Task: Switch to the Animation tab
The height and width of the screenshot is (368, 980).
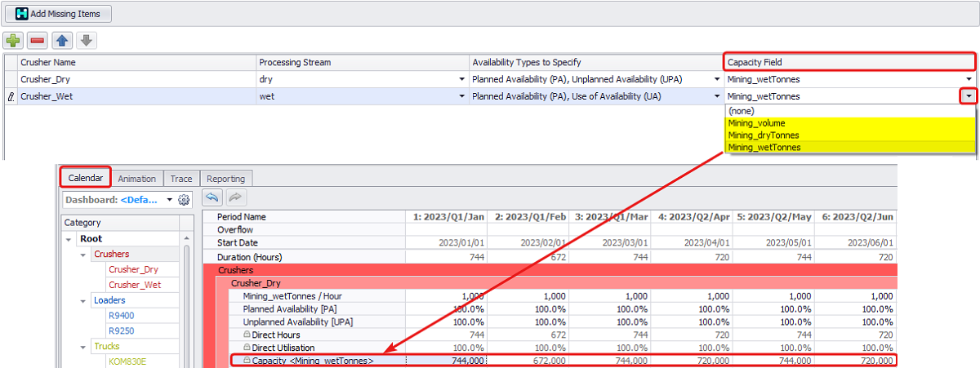Action: pos(136,179)
